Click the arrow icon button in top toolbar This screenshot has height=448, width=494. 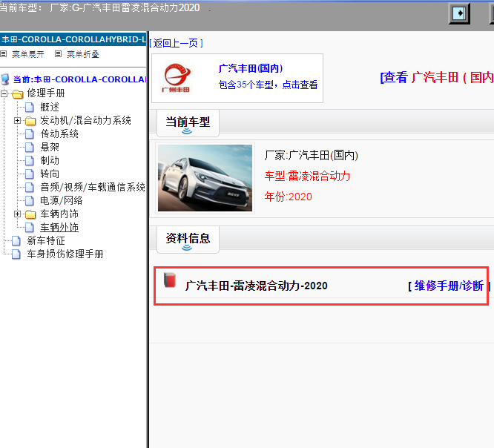[461, 13]
